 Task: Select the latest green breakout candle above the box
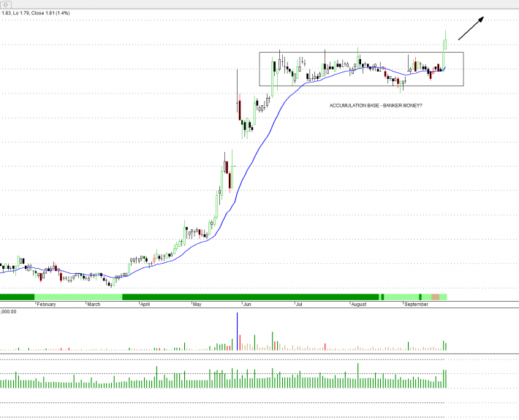(445, 45)
